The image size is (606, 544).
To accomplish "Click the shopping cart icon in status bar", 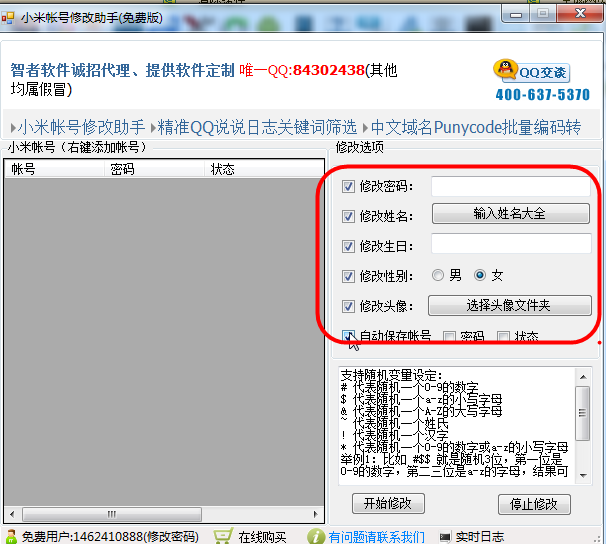I will click(223, 536).
